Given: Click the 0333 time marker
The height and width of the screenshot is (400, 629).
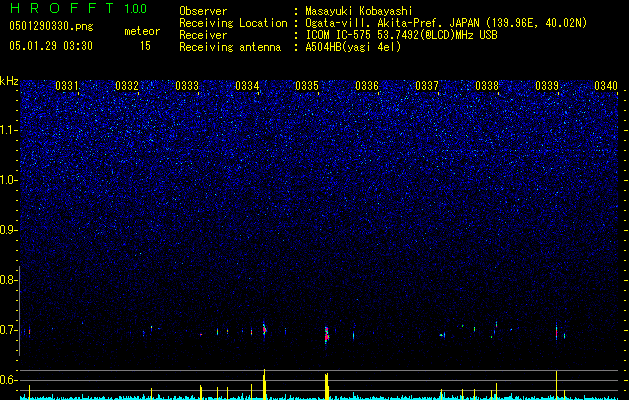Looking at the screenshot, I should [x=187, y=86].
